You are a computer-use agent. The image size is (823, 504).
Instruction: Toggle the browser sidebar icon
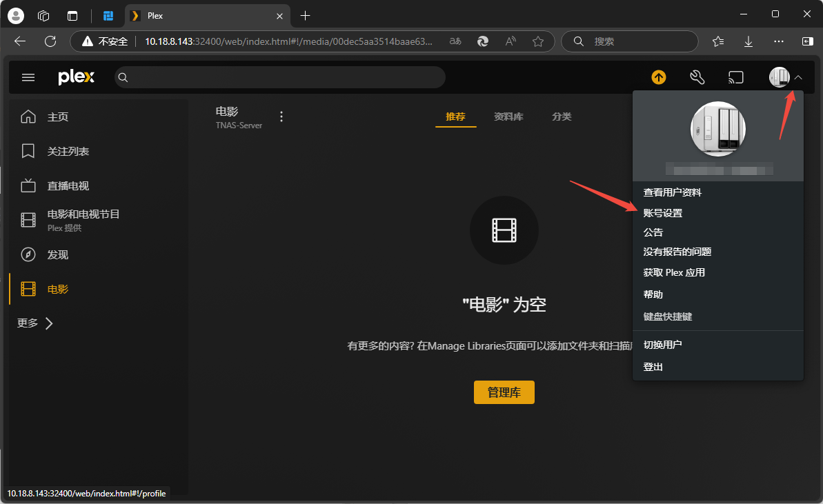(808, 41)
